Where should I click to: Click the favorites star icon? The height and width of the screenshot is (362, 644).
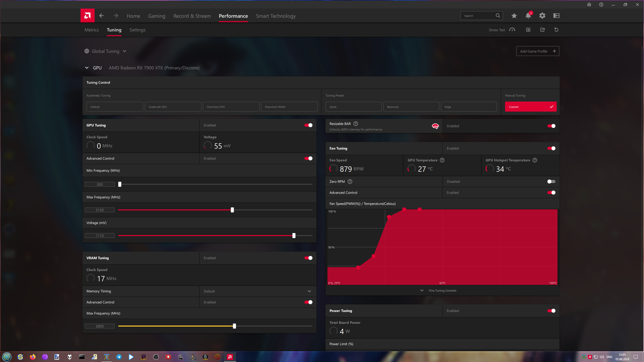514,16
